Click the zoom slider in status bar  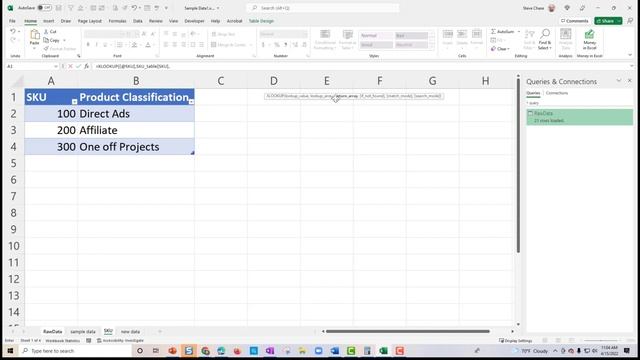pyautogui.click(x=600, y=340)
